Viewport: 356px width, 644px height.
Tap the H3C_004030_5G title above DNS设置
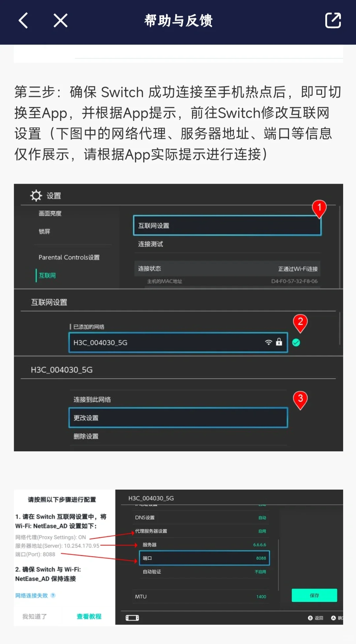[151, 498]
